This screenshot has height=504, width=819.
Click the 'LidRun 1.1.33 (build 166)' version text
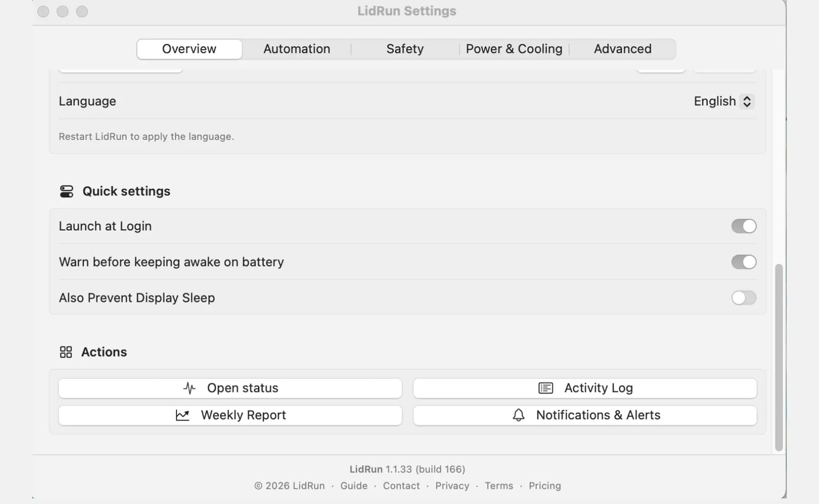tap(407, 469)
